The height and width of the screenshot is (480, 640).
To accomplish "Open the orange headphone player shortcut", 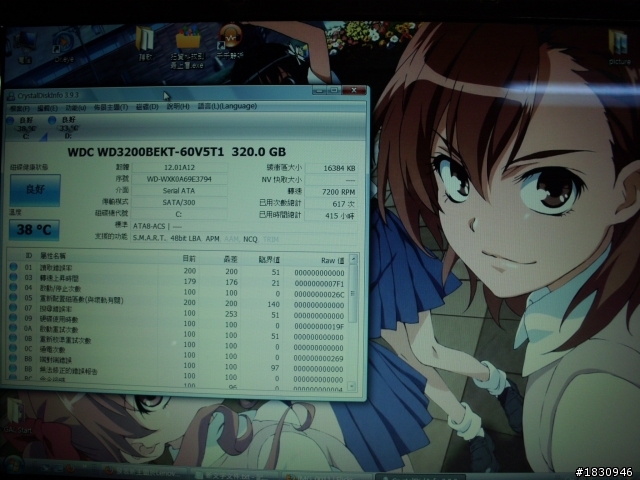I will [x=230, y=41].
